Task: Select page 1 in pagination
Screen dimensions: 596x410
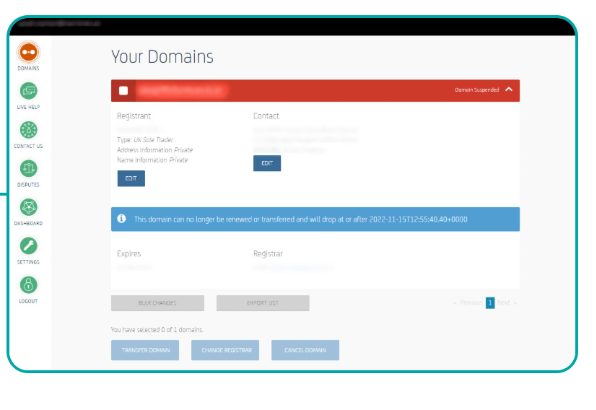Action: click(490, 303)
